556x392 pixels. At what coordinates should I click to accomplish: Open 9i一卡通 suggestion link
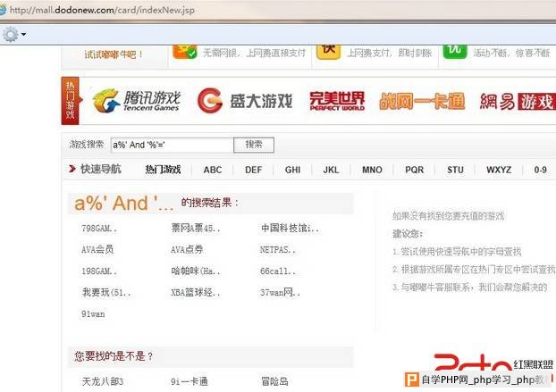click(x=189, y=381)
